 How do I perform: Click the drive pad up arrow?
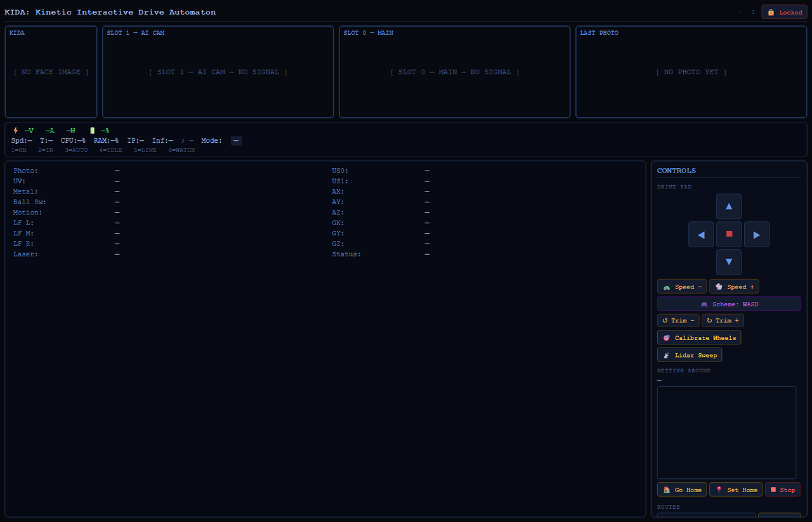pyautogui.click(x=729, y=206)
